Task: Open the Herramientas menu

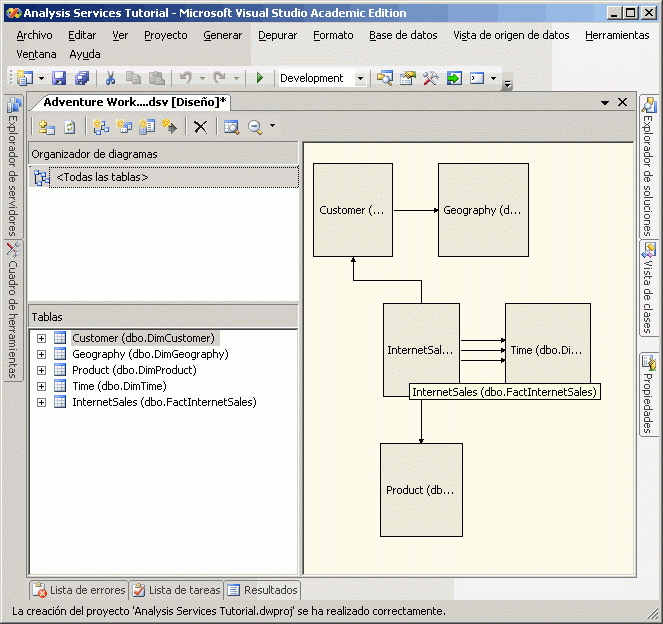Action: (616, 35)
